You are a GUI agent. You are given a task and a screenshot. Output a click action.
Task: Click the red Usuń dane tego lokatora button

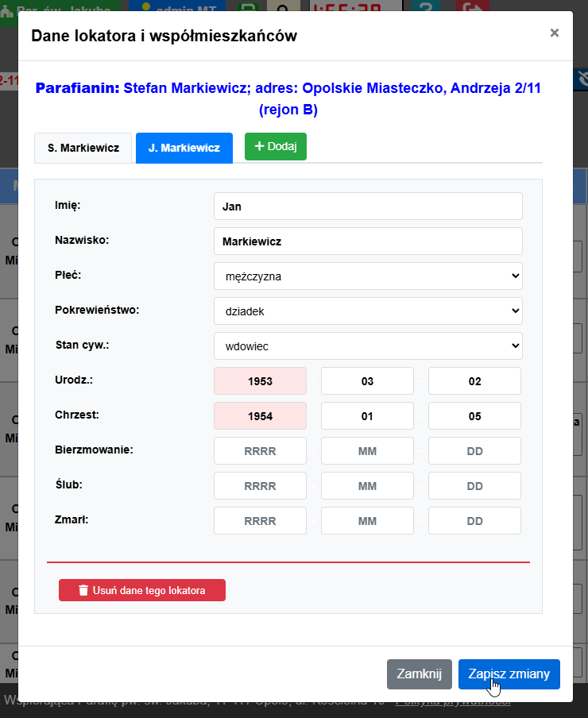coord(142,590)
